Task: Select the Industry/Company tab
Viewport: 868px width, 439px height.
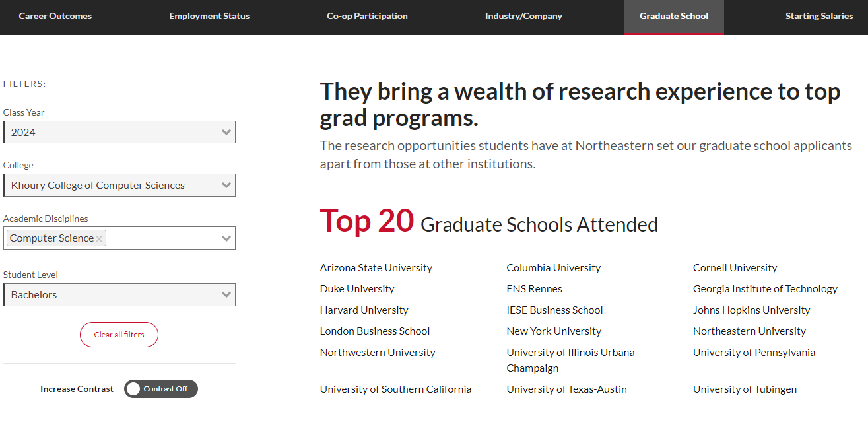Action: (523, 17)
